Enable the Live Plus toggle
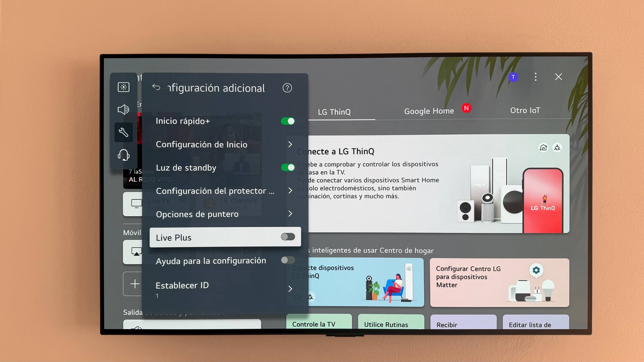This screenshot has height=362, width=644. 288,237
